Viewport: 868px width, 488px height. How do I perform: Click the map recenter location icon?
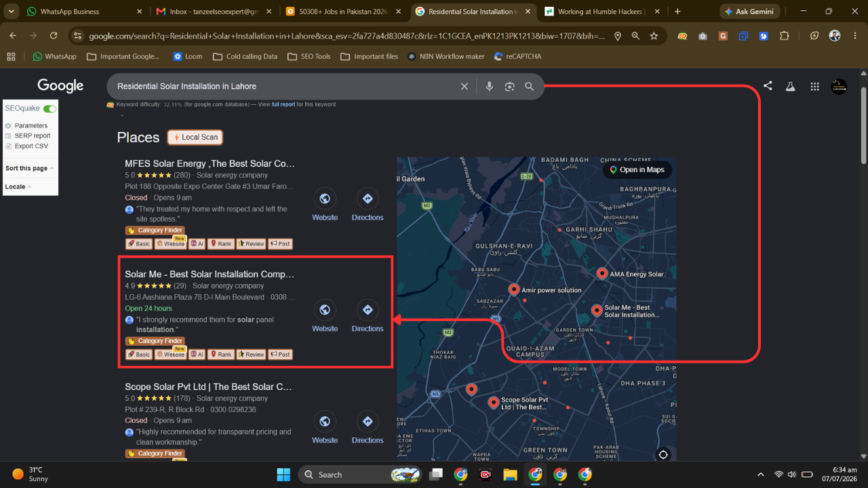663,455
